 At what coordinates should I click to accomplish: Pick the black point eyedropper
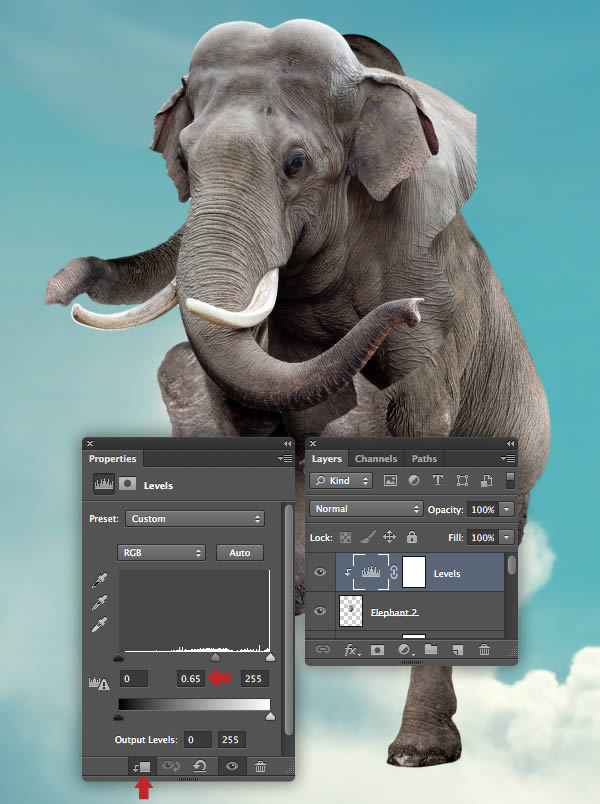[99, 580]
